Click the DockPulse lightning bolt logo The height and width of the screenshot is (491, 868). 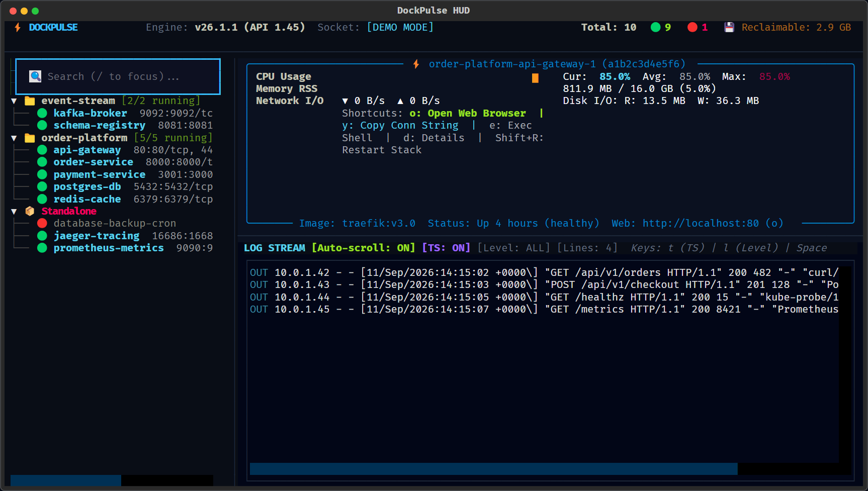[18, 27]
